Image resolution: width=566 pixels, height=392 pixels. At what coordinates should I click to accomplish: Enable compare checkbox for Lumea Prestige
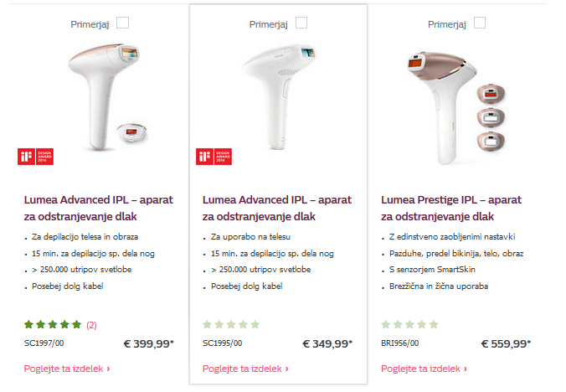pyautogui.click(x=480, y=23)
